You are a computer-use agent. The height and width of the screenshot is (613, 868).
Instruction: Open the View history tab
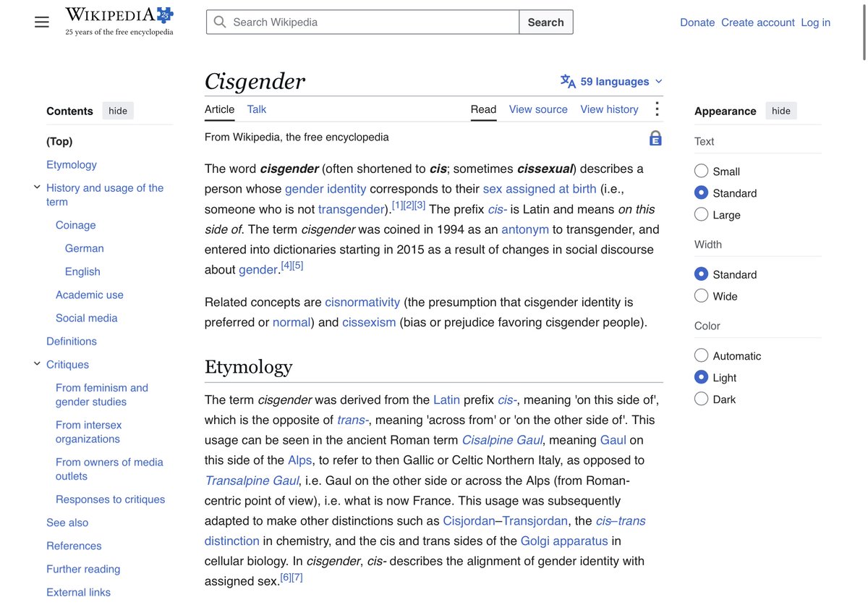coord(609,109)
